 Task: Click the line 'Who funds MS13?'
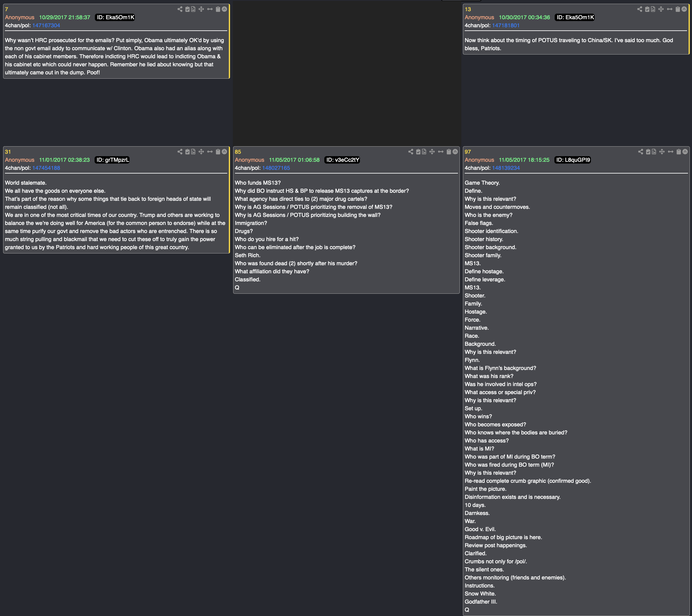click(x=258, y=183)
